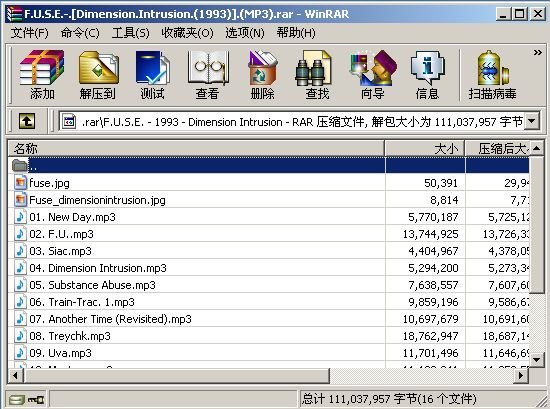550x409 pixels.
Task: Click the music icon of 06. Train-Trac. 1.mp3
Action: 20,302
